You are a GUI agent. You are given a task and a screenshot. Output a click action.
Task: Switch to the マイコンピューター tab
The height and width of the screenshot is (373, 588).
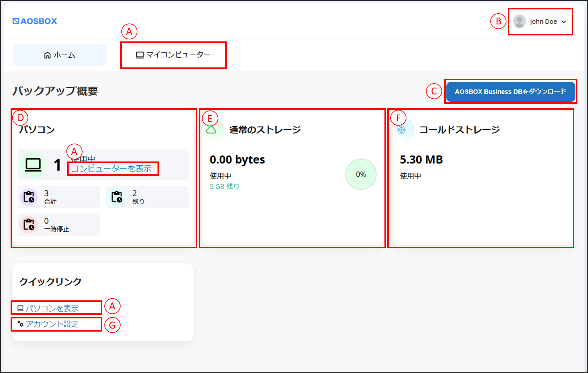click(x=173, y=55)
